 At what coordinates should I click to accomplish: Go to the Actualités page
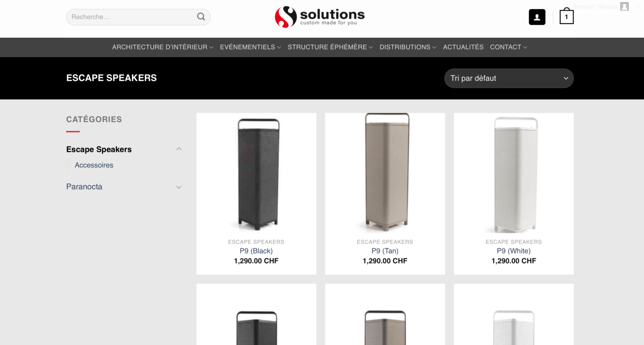pos(463,47)
